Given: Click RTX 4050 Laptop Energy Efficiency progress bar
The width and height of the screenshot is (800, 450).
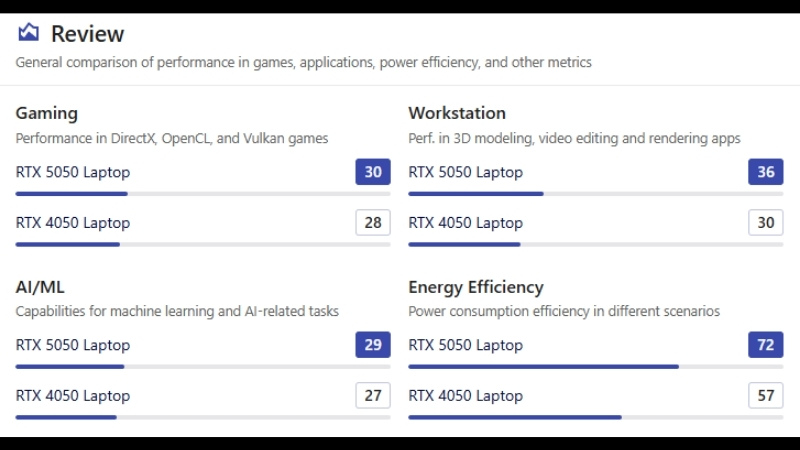Looking at the screenshot, I should 596,417.
